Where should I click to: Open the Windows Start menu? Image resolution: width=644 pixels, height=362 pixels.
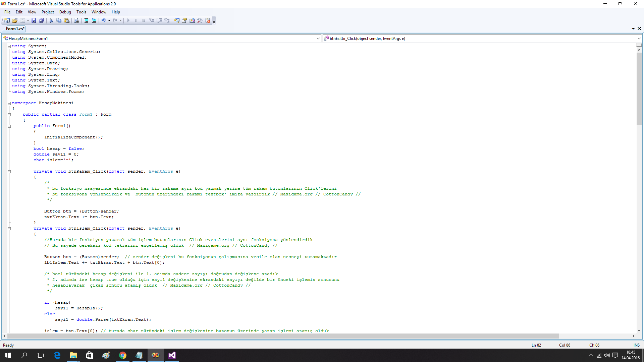(8, 355)
